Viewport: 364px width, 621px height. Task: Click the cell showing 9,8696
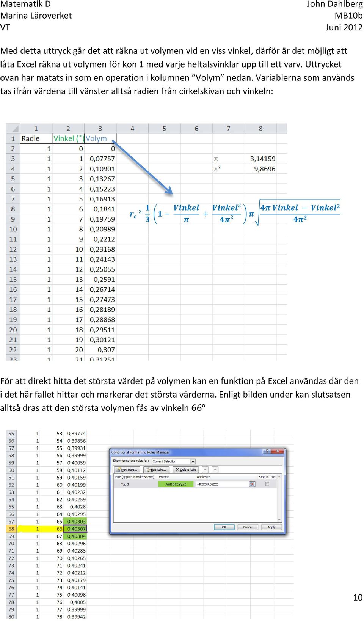coord(260,169)
